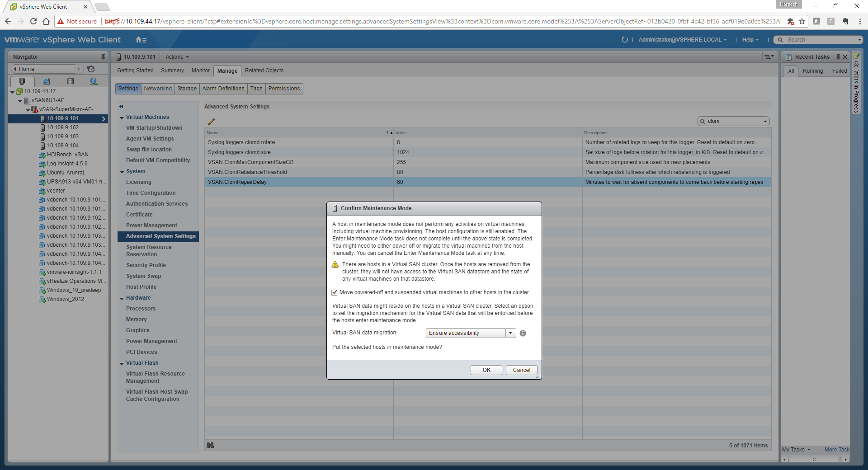Open the Networking view navigator icon
This screenshot has width=868, height=470.
point(94,81)
